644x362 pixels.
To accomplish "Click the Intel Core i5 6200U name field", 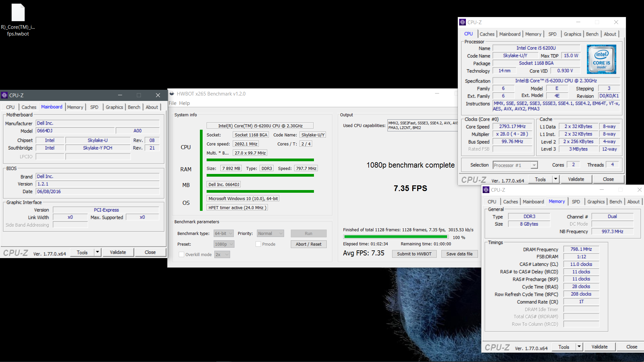I will tap(536, 48).
